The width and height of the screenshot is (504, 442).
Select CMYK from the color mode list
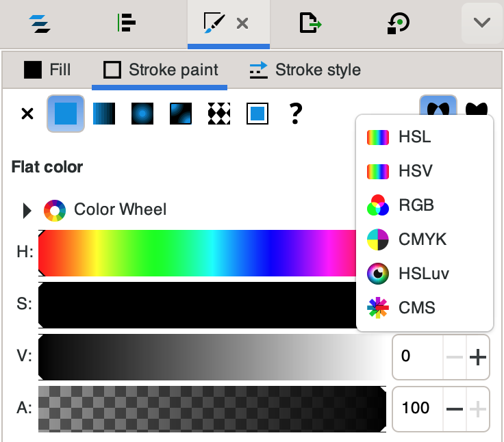coord(422,239)
